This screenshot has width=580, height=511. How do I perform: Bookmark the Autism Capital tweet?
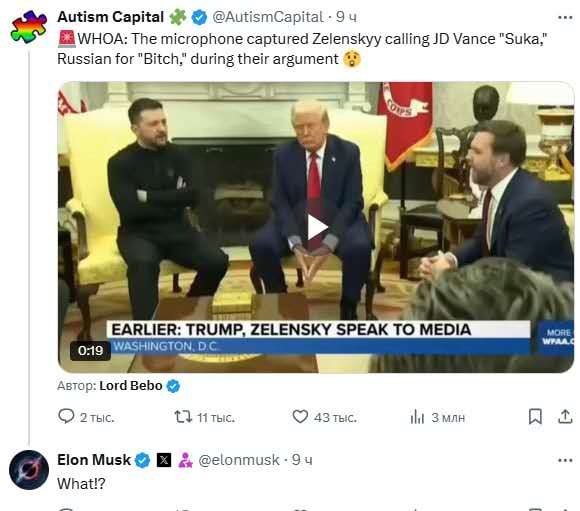click(535, 417)
